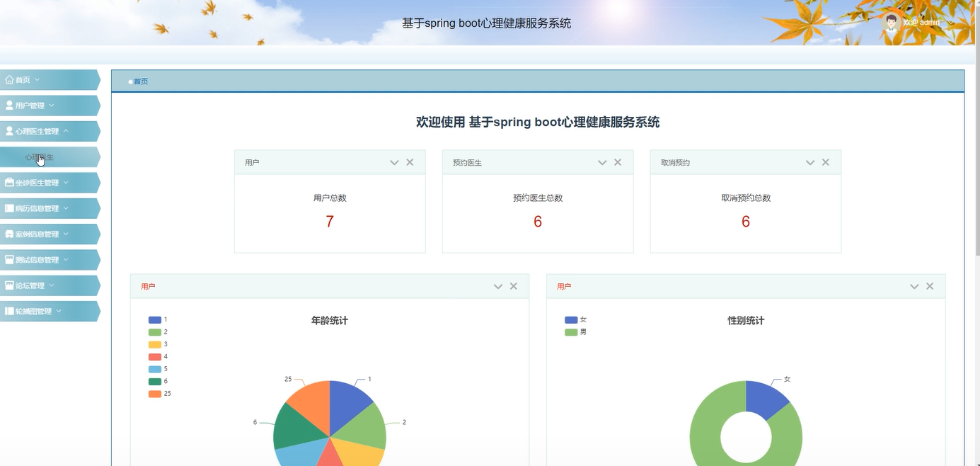Toggle legend item 4 in 年龄统计
The image size is (980, 466).
[158, 357]
